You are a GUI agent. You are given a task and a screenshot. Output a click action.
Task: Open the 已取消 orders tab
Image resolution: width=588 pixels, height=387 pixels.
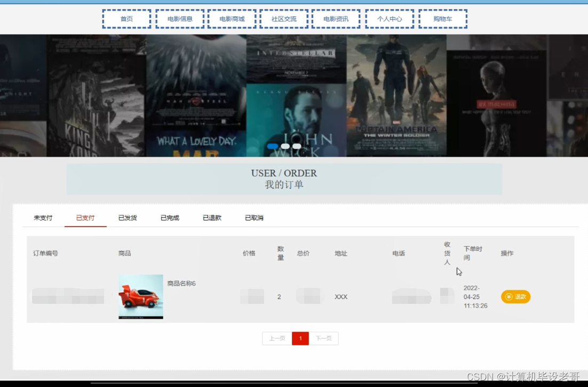point(255,218)
